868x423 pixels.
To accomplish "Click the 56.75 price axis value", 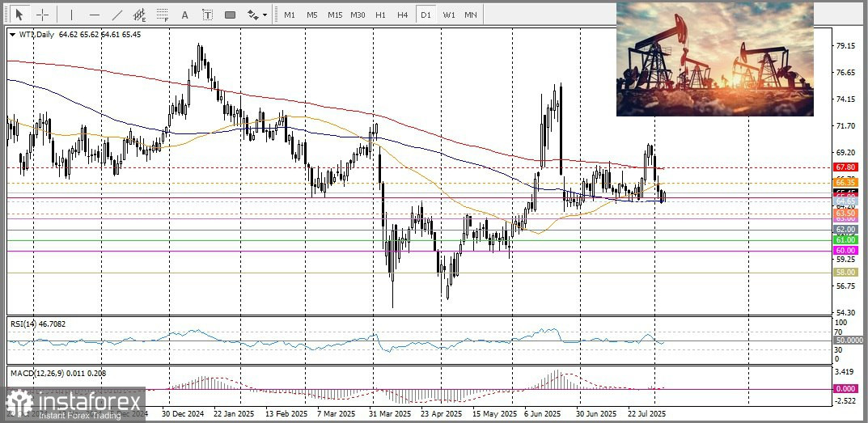I will (x=845, y=286).
